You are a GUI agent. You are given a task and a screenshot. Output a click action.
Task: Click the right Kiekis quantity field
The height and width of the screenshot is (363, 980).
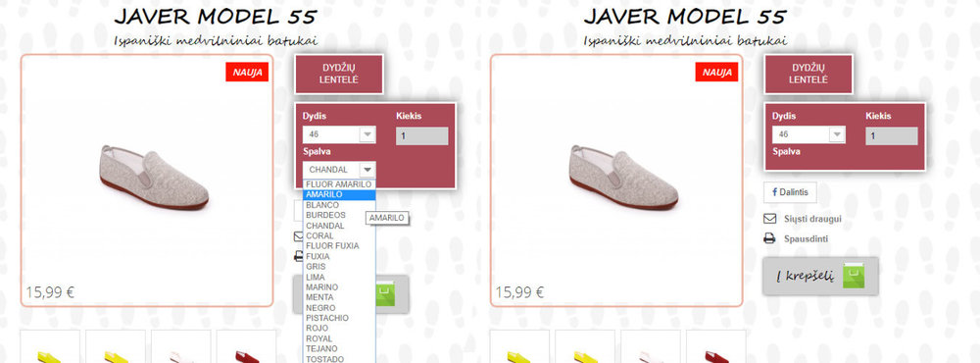pyautogui.click(x=891, y=135)
